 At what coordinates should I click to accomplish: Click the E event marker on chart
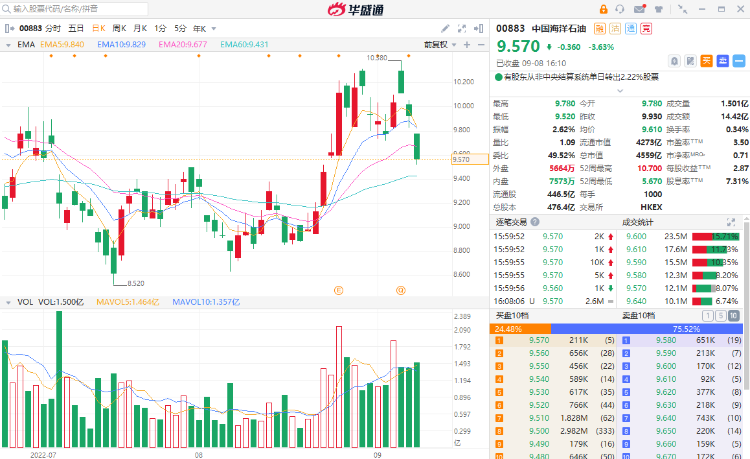click(338, 290)
